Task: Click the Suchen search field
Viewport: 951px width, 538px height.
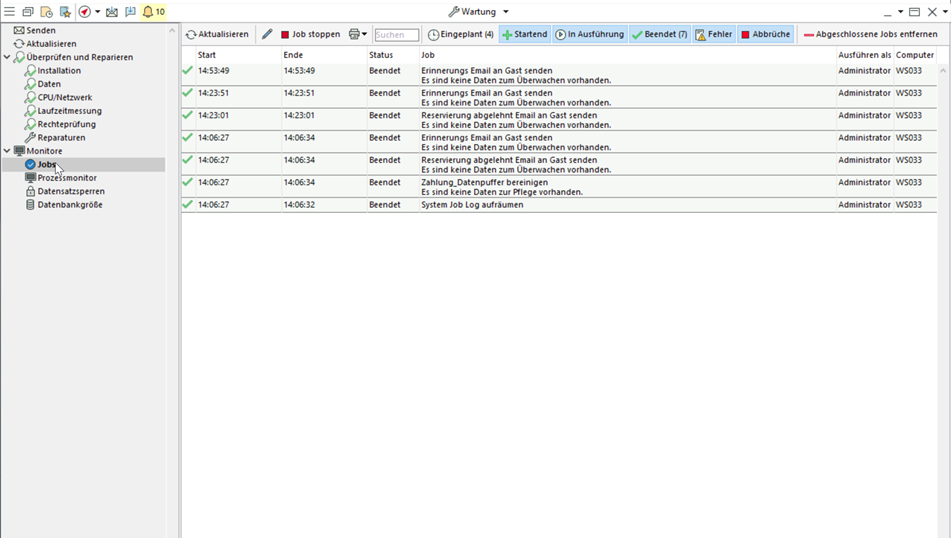Action: tap(396, 35)
